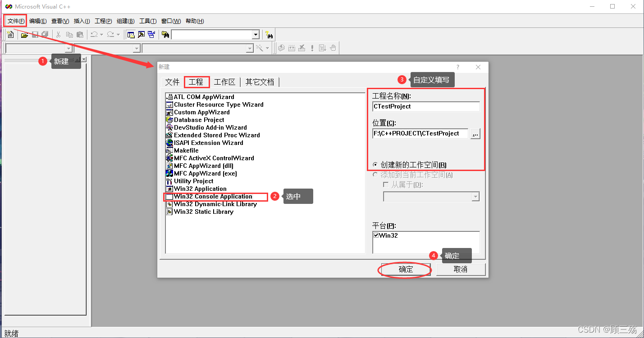The width and height of the screenshot is (644, 338).
Task: Expand the third WizardBar members combo box
Action: pyautogui.click(x=250, y=48)
